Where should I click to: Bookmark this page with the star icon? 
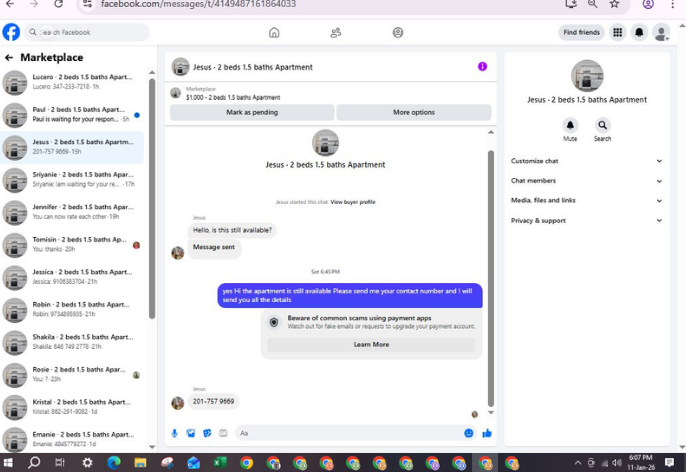614,4
